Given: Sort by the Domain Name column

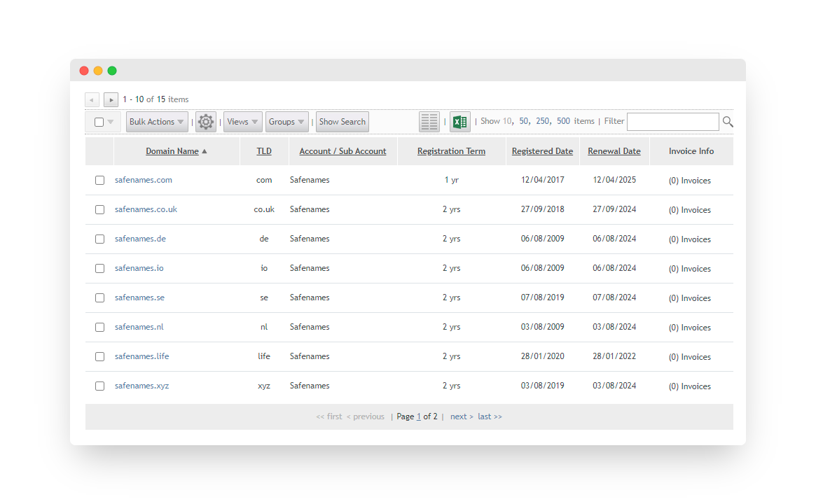Looking at the screenshot, I should pos(172,150).
